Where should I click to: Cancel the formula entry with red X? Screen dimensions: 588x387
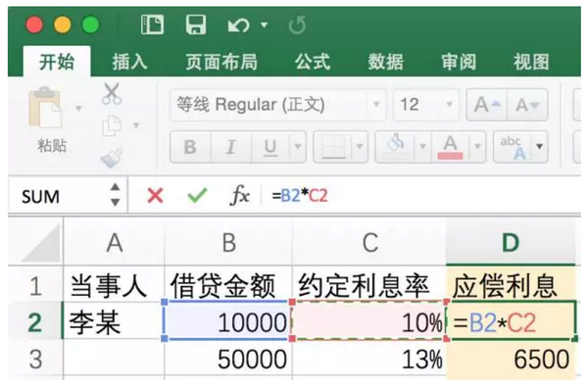155,196
